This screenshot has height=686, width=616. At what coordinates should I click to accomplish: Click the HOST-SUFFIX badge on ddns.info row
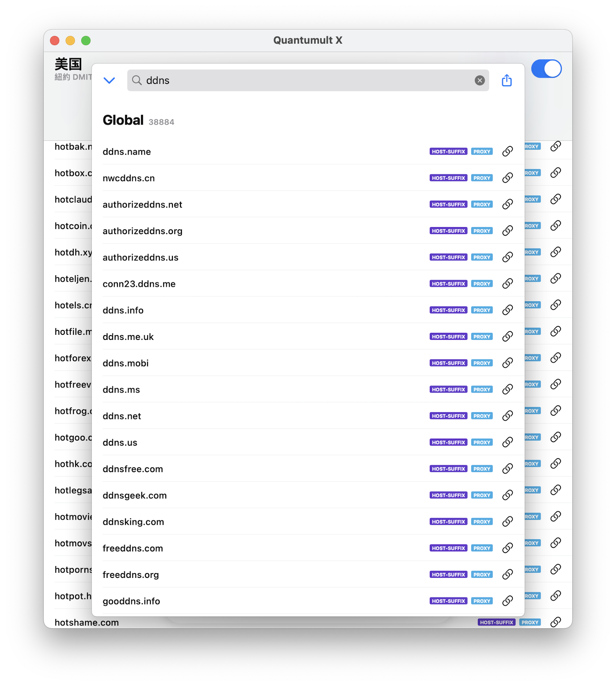(x=448, y=310)
